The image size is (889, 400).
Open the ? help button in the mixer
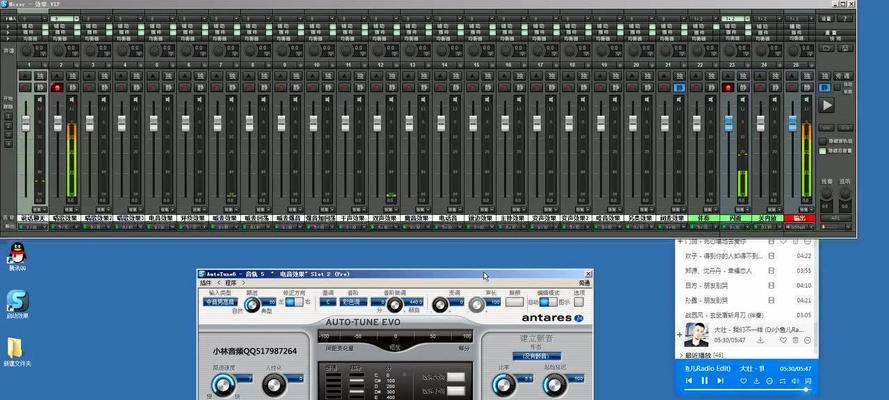845,19
